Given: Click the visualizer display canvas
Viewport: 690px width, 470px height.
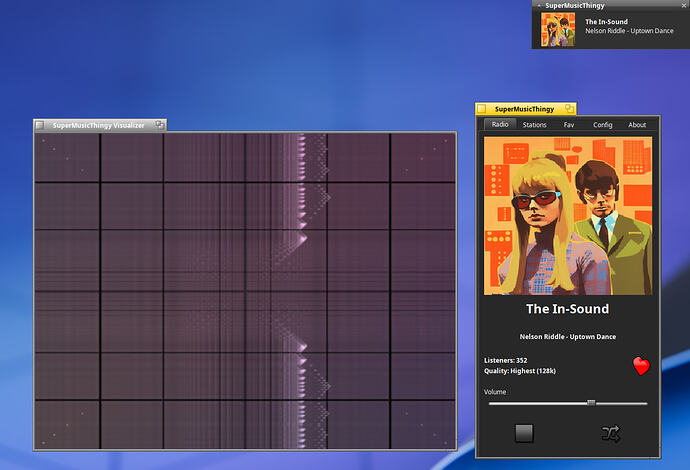Looking at the screenshot, I should tap(245, 291).
